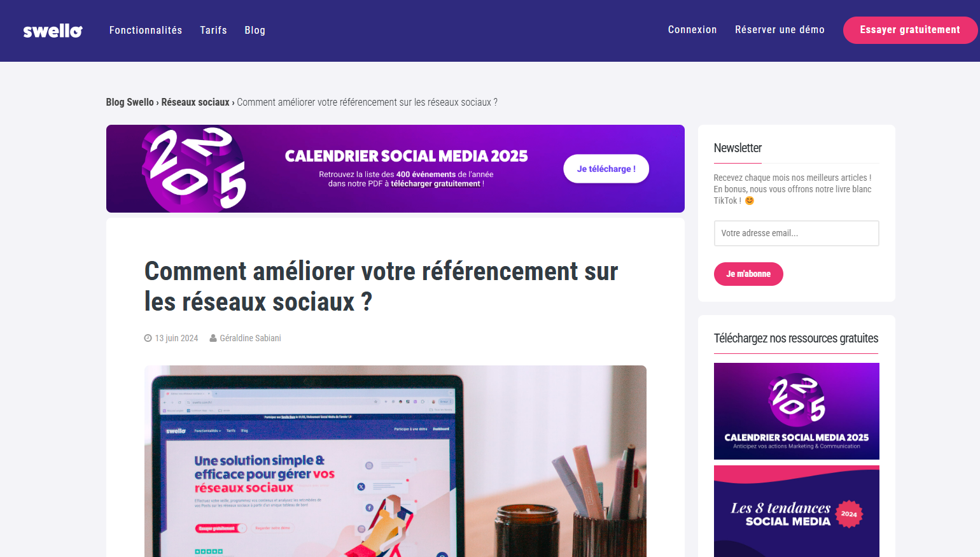
Task: Open the Blog menu item
Action: click(x=255, y=30)
